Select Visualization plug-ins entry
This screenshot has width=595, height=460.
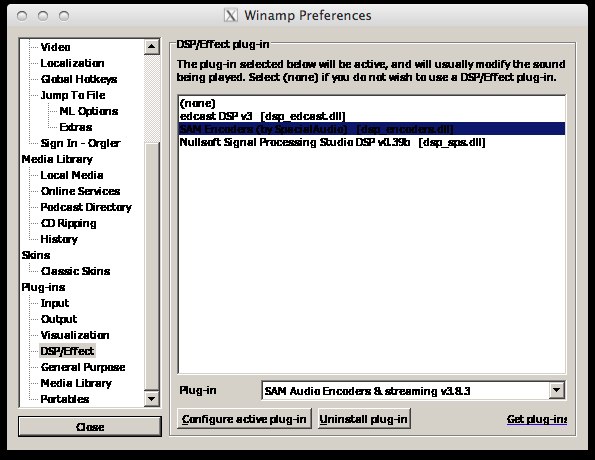[75, 335]
